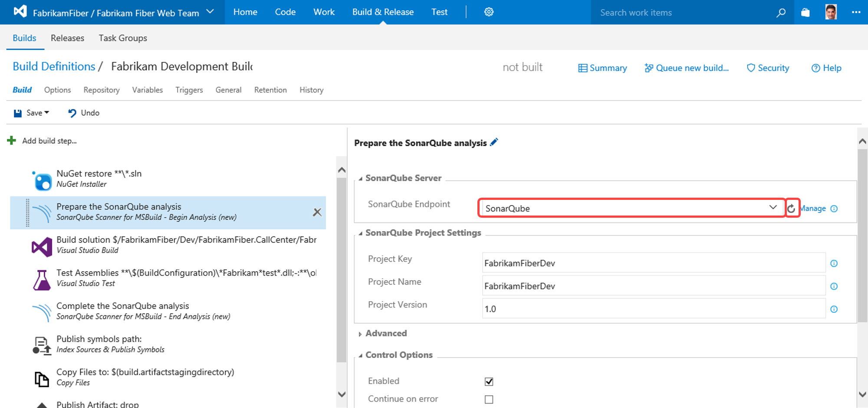Click the Project Name input field

[654, 286]
